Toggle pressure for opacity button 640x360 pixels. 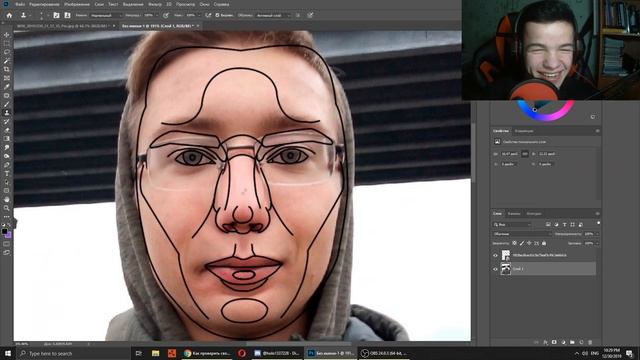pos(166,15)
